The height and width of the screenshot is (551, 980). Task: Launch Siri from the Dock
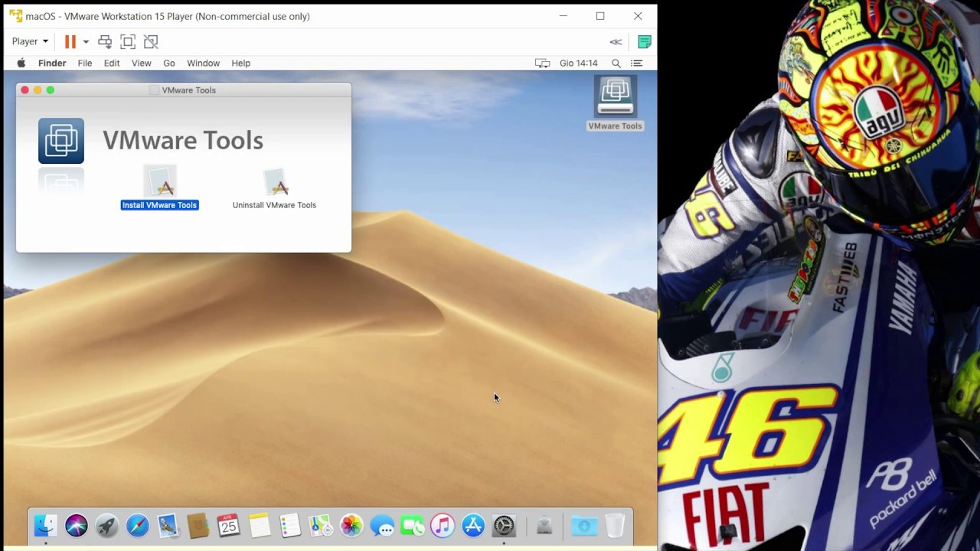pyautogui.click(x=76, y=526)
